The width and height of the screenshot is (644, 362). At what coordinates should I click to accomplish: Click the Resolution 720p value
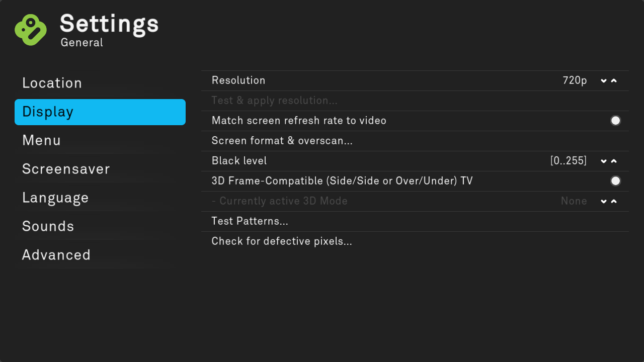coord(575,80)
